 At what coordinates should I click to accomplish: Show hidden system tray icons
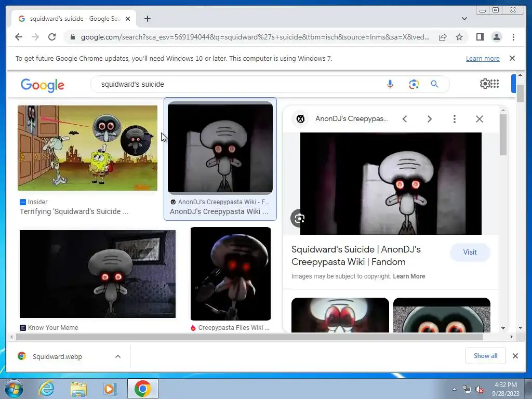tap(454, 389)
